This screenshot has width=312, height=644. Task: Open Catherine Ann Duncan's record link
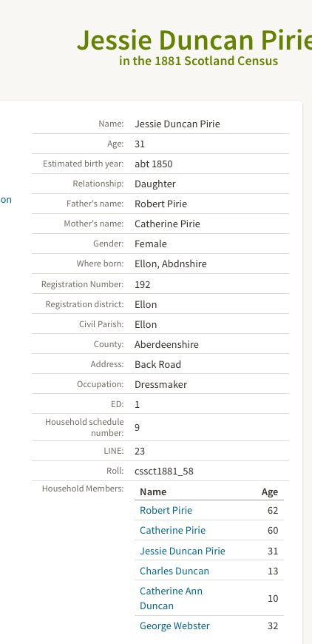click(x=171, y=598)
